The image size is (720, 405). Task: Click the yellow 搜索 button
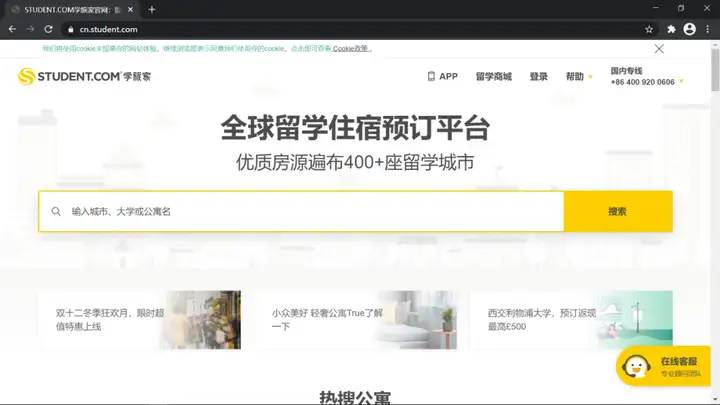[618, 211]
